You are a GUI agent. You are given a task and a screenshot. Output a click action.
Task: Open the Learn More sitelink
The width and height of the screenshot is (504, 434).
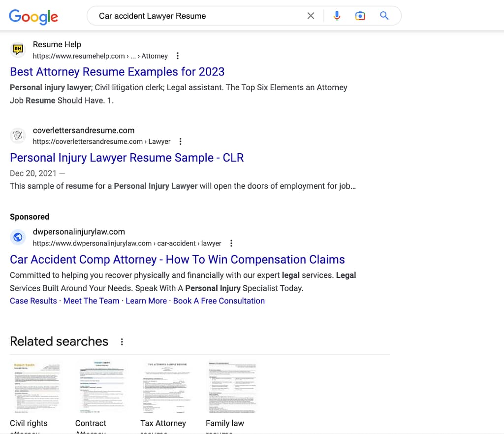pyautogui.click(x=146, y=301)
